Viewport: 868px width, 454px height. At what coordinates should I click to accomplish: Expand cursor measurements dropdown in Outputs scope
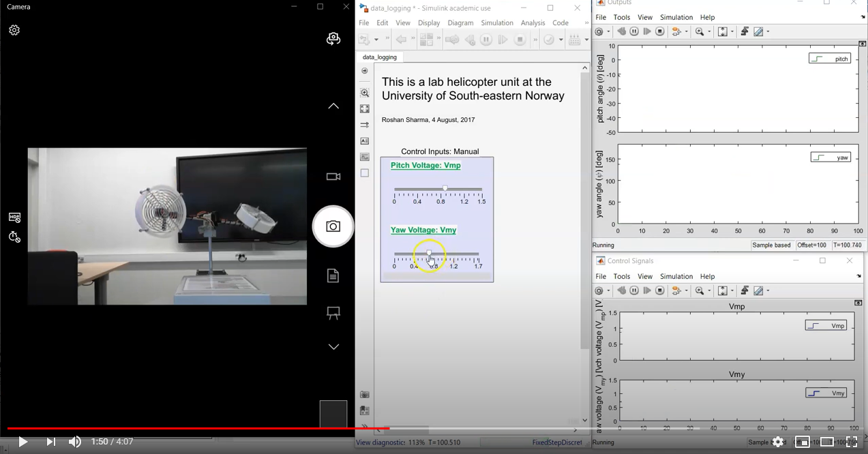tap(767, 32)
